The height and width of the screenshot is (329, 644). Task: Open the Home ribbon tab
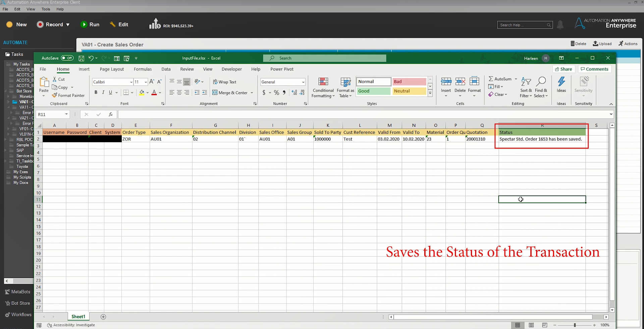(x=63, y=69)
